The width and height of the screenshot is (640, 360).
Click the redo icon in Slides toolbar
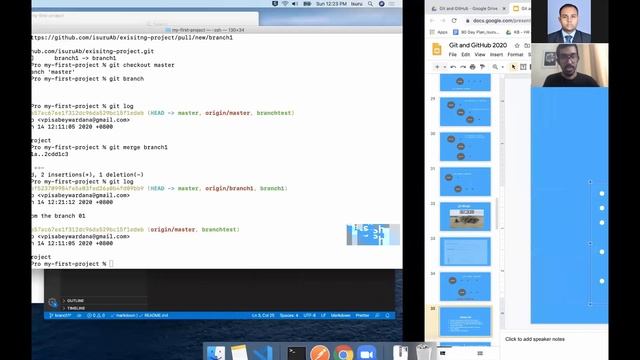coord(463,67)
